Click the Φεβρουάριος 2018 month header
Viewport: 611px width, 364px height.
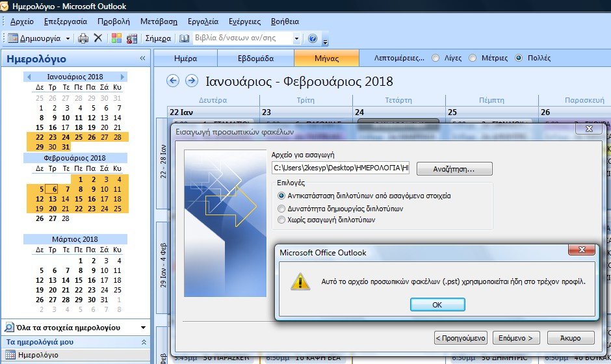(x=75, y=158)
